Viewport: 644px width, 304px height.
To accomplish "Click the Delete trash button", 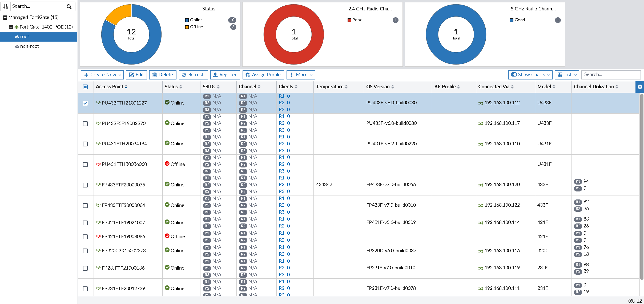I will 163,75.
